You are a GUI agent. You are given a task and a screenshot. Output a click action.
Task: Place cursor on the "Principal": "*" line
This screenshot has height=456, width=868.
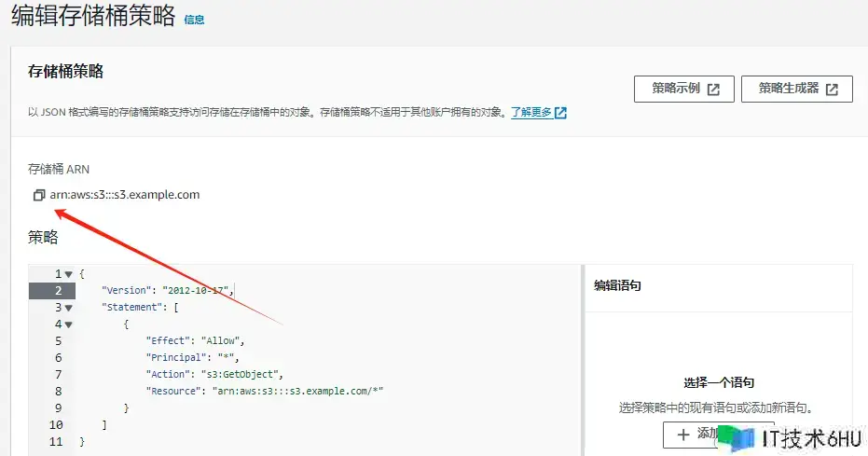[x=192, y=357]
